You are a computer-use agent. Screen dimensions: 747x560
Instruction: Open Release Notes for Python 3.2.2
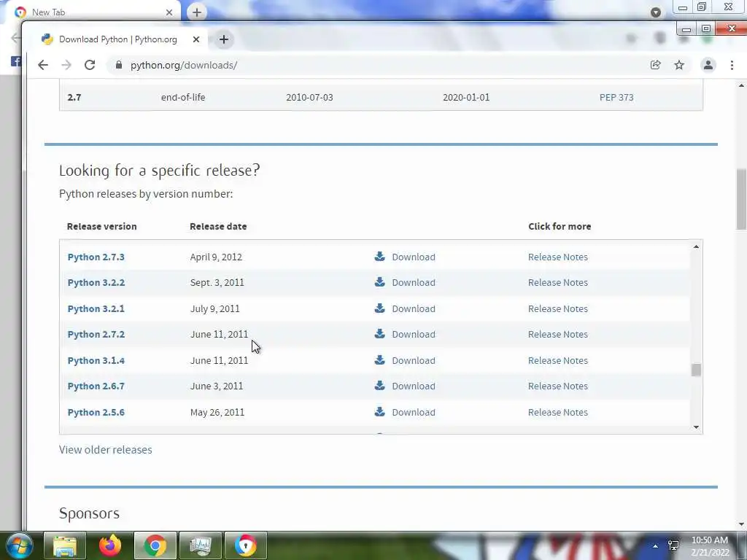558,283
